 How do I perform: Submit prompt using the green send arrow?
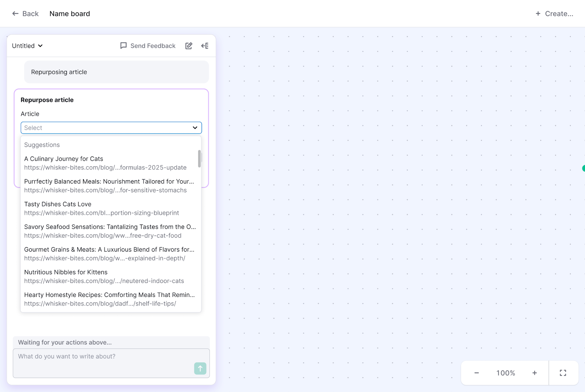click(x=200, y=369)
